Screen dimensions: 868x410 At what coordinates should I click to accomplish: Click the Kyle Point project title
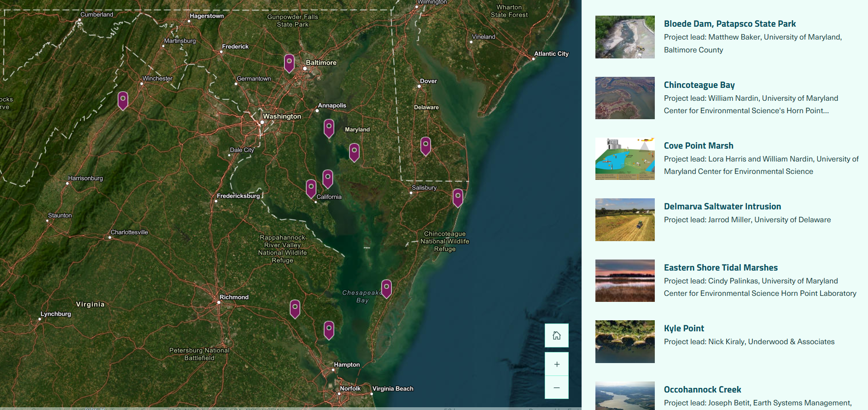(683, 329)
